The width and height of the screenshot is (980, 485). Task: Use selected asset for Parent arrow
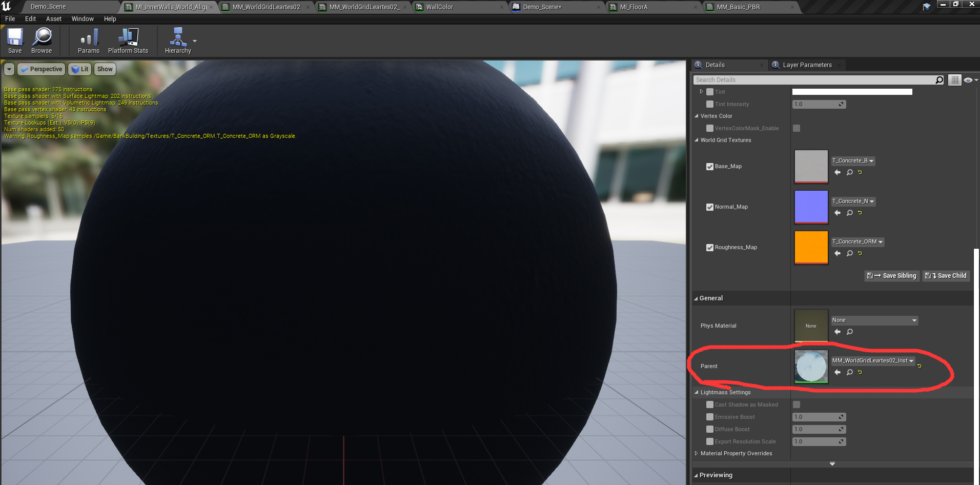(838, 372)
